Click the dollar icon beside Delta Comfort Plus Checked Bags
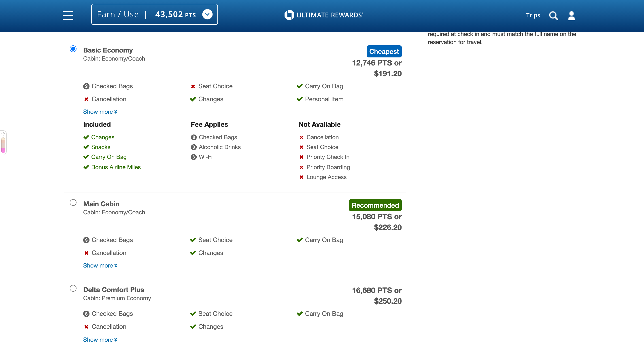Image resolution: width=644 pixels, height=352 pixels. tap(86, 314)
